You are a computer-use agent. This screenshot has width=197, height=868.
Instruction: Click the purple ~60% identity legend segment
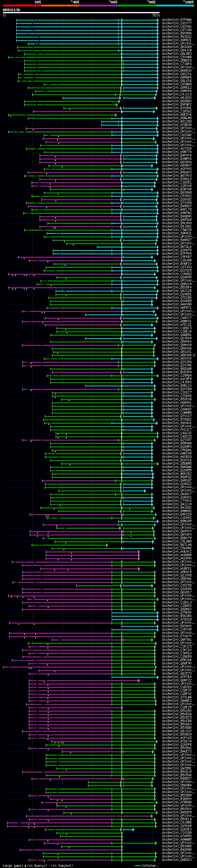tap(98, 6)
